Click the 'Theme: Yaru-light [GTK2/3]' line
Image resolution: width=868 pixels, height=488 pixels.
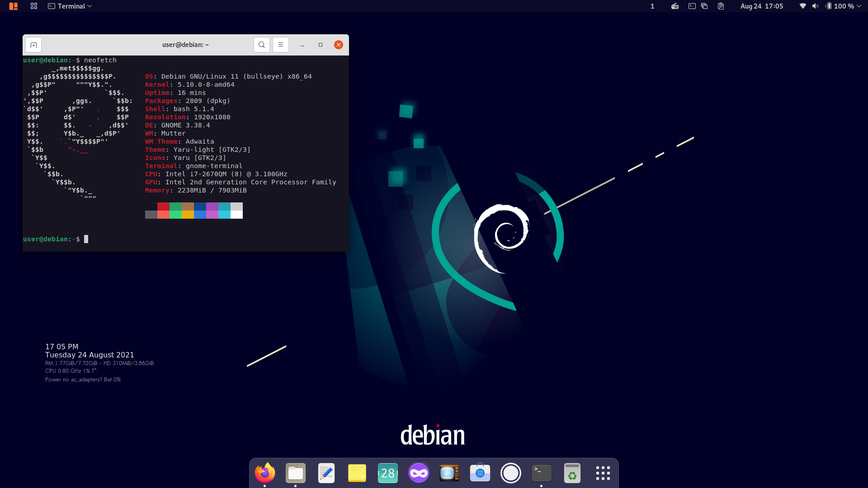pyautogui.click(x=198, y=150)
